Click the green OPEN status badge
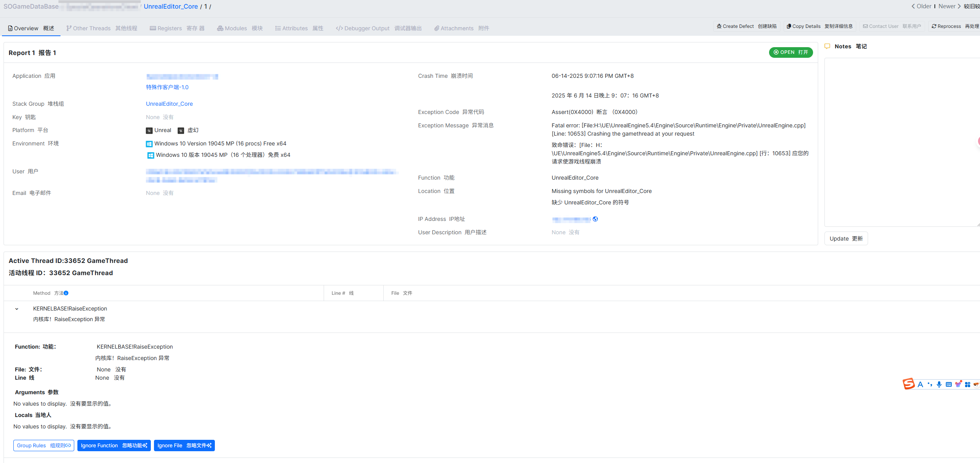The image size is (980, 463). pos(791,52)
